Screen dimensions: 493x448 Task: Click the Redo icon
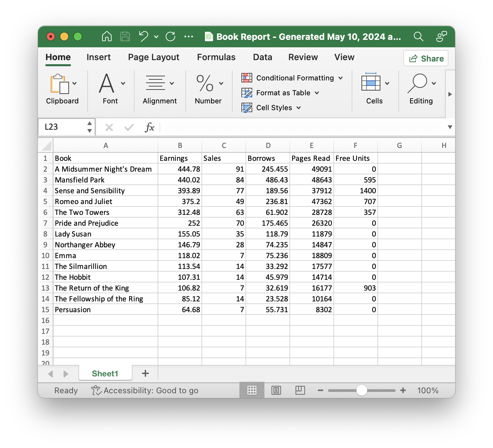pos(171,36)
